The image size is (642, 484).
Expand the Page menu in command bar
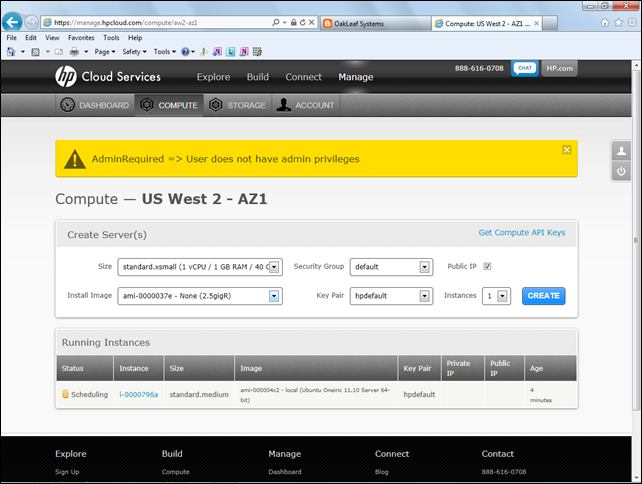[105, 52]
